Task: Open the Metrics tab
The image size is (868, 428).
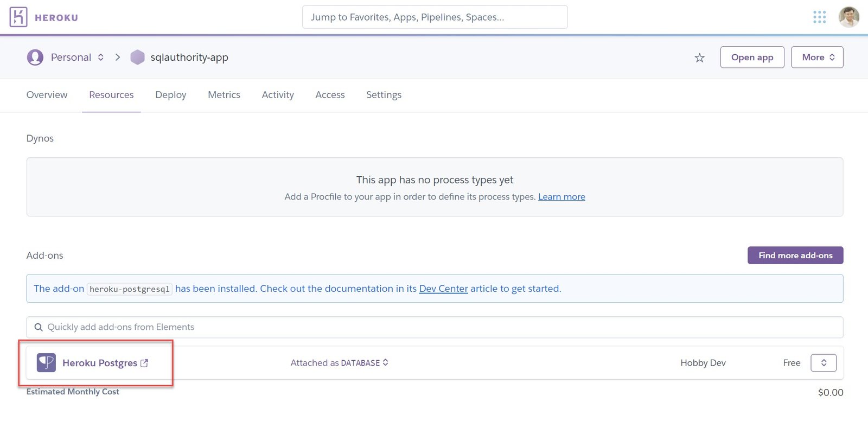Action: (224, 95)
